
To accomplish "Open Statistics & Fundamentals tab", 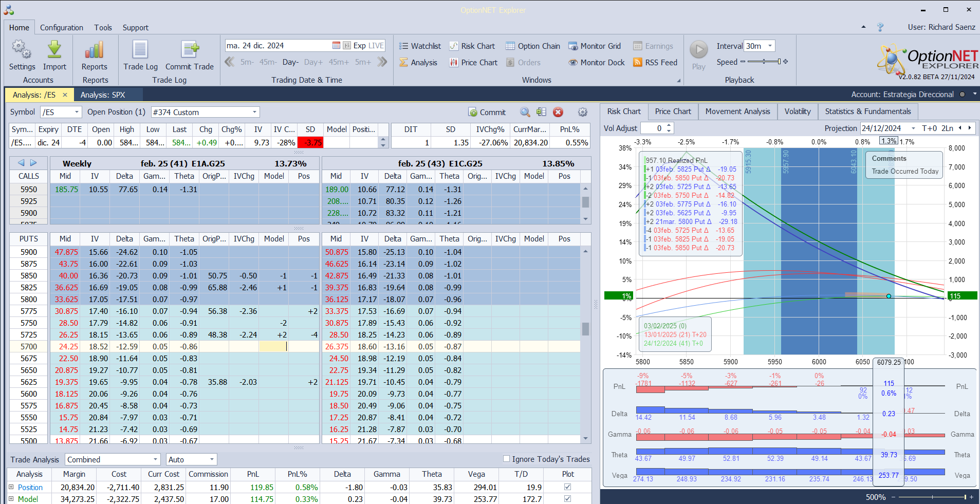I will point(868,111).
